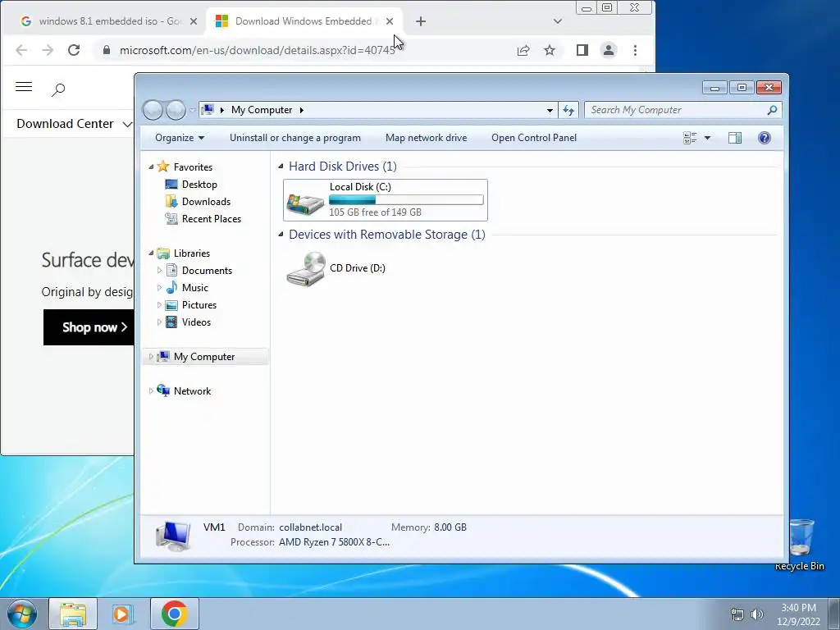Viewport: 840px width, 630px height.
Task: Click the Explorer Back navigation button
Action: [153, 110]
